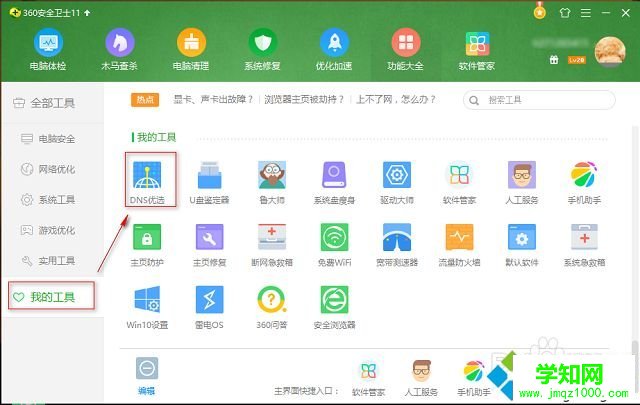Click the vertical scrollbar thumb
Viewport: 640px width, 405px height.
pos(635,348)
